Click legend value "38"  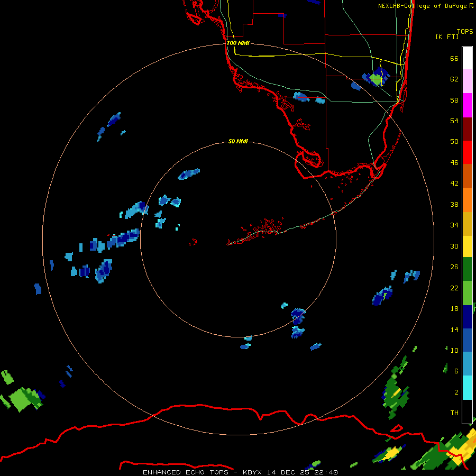click(x=454, y=204)
